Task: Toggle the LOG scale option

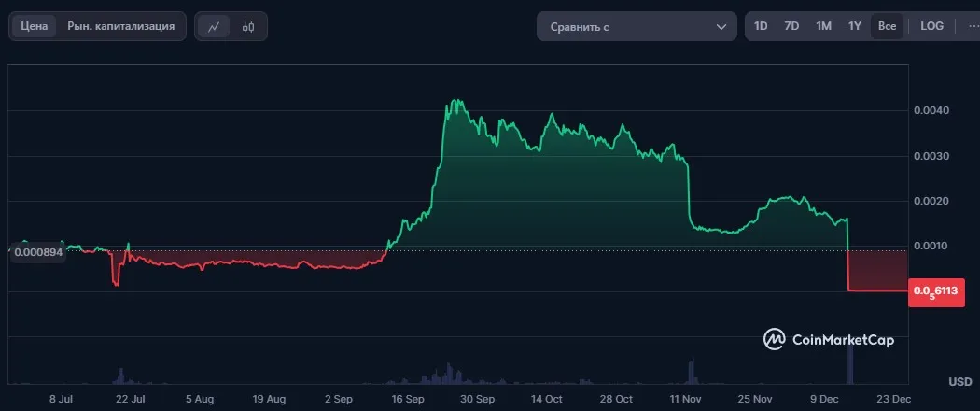Action: click(931, 26)
